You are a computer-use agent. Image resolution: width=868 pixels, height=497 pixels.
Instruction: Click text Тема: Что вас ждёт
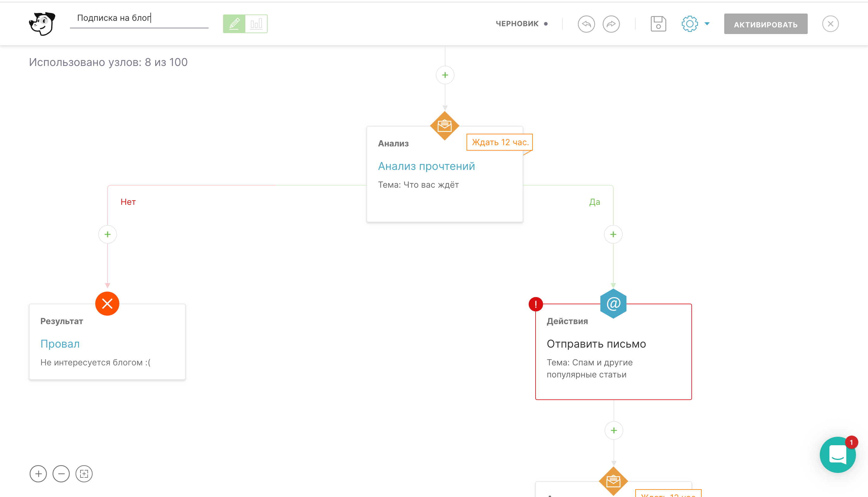418,185
